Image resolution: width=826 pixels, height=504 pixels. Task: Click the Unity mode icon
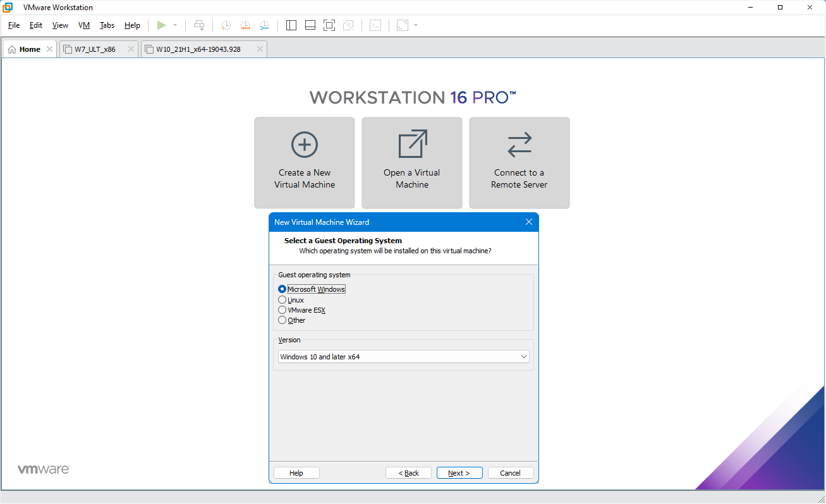(348, 25)
